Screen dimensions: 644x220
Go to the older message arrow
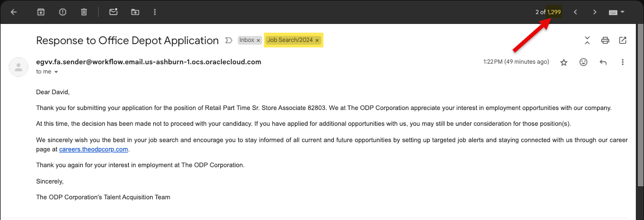point(594,12)
